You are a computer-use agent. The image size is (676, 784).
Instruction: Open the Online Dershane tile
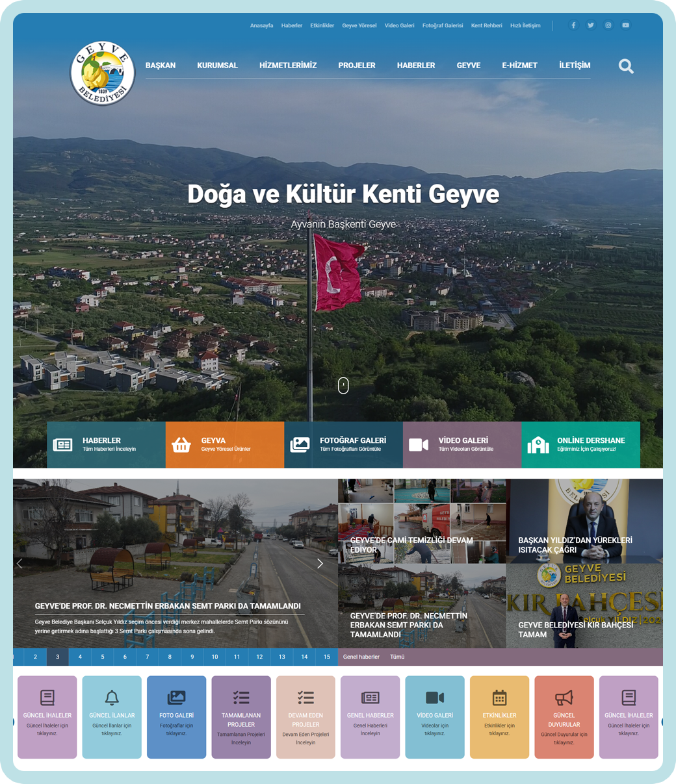coord(580,445)
